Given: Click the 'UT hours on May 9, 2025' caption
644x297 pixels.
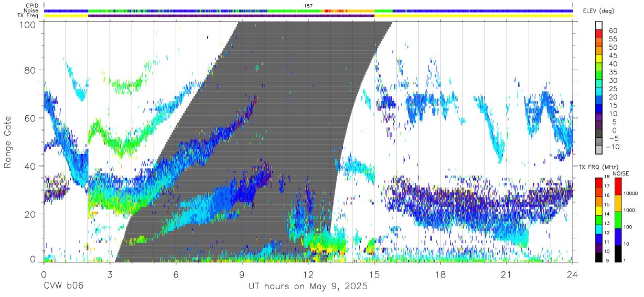Looking at the screenshot, I should 308,287.
